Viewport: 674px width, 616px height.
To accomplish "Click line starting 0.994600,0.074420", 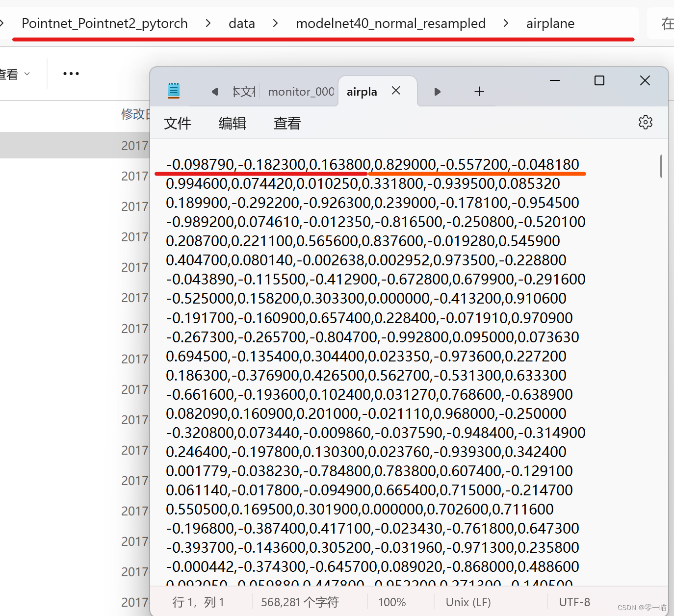I will point(363,183).
